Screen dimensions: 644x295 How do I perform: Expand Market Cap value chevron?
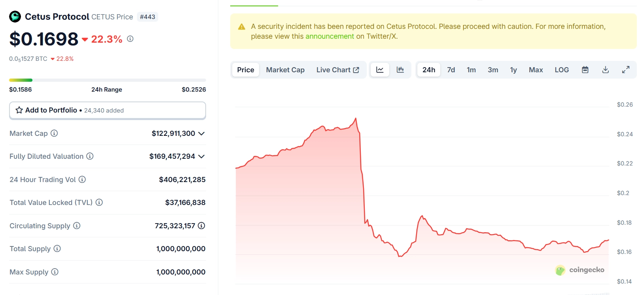coord(201,133)
